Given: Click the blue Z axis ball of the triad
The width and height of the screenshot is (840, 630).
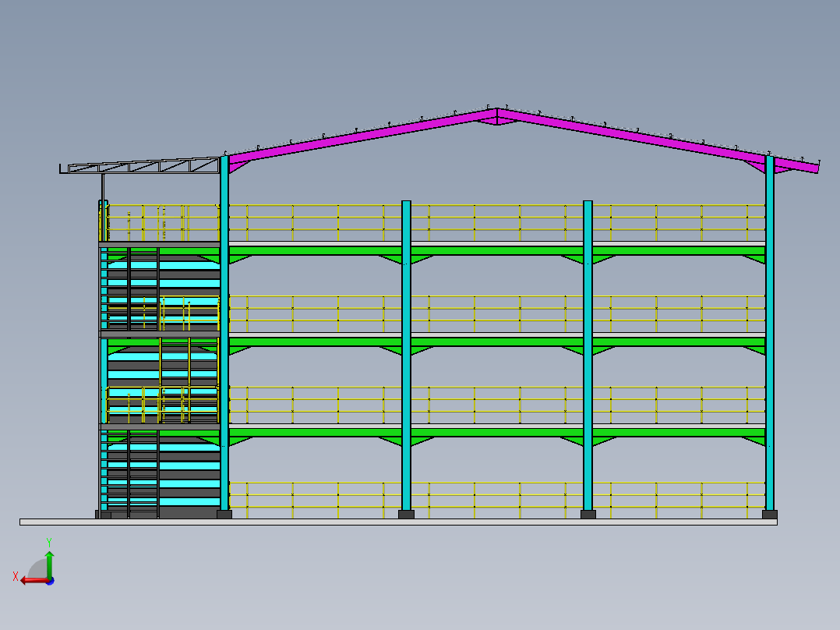Looking at the screenshot, I should point(51,581).
